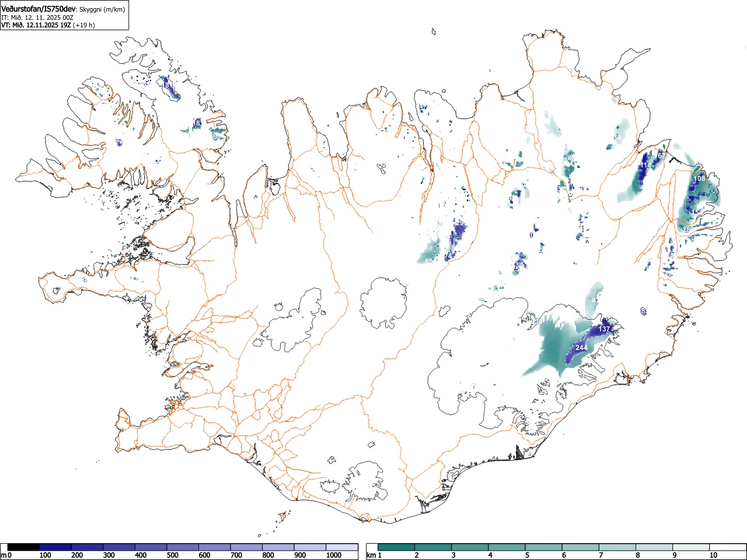Image resolution: width=747 pixels, height=560 pixels.
Task: Click the '6' label on the km scale
Action: pyautogui.click(x=564, y=555)
